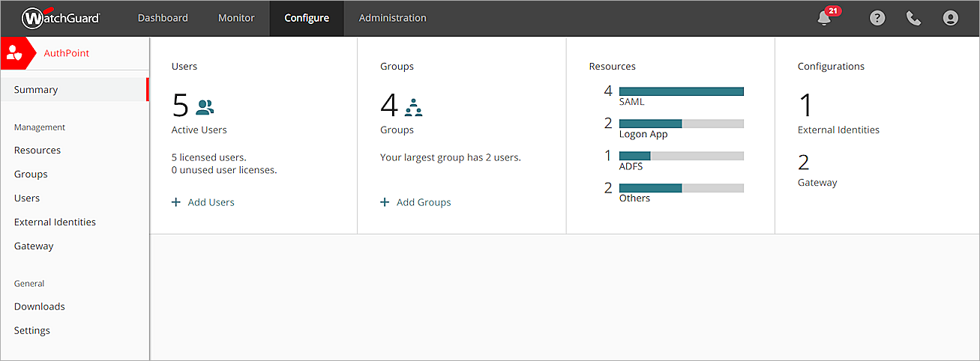
Task: Open the Downloads page
Action: coord(39,306)
